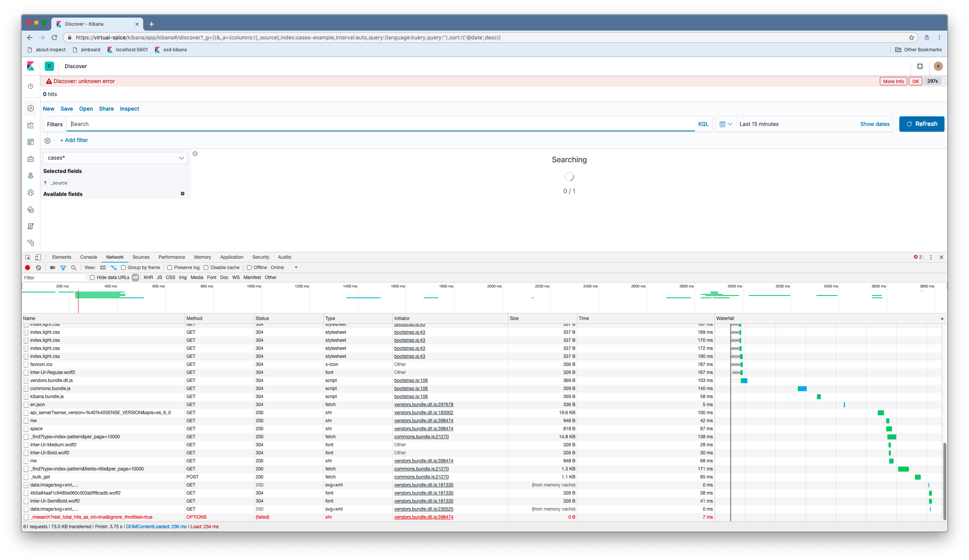Stop recording network log in DevTools

(28, 268)
